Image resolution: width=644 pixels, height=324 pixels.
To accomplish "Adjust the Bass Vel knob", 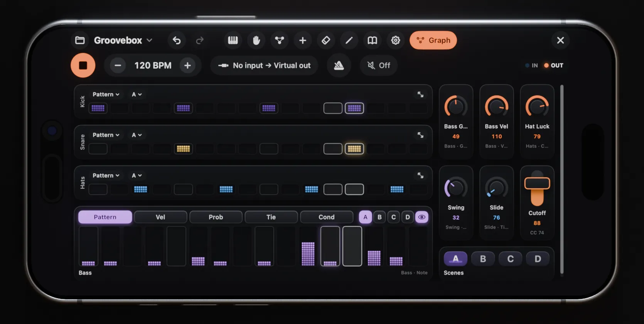I will point(497,106).
